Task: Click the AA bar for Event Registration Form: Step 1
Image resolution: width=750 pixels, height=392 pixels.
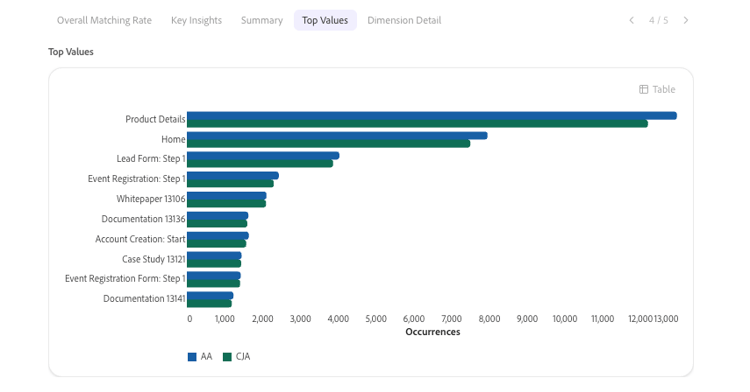Action: (x=214, y=276)
